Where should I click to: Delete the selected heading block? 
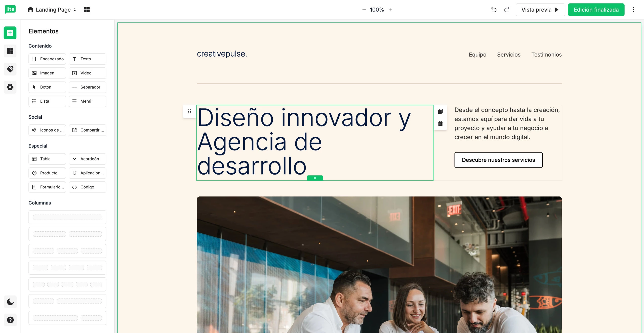pos(440,123)
